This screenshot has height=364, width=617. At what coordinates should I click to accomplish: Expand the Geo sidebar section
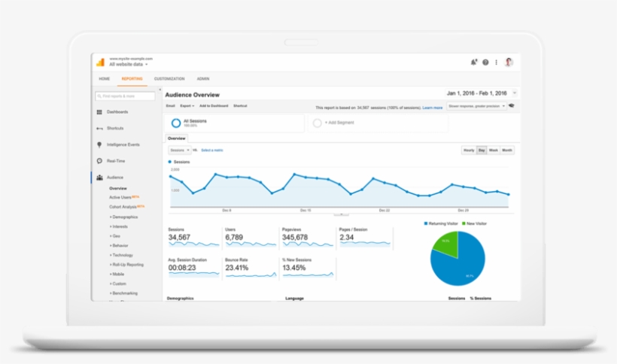(114, 236)
